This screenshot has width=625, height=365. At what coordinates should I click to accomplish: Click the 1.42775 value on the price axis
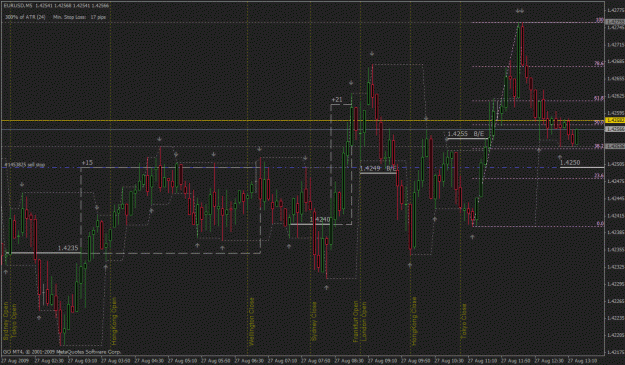(x=616, y=10)
